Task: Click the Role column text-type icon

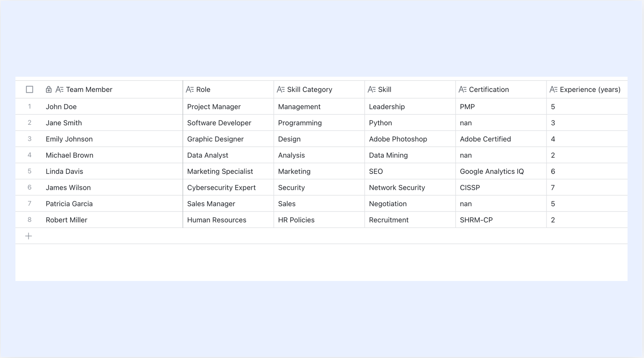Action: [x=190, y=89]
